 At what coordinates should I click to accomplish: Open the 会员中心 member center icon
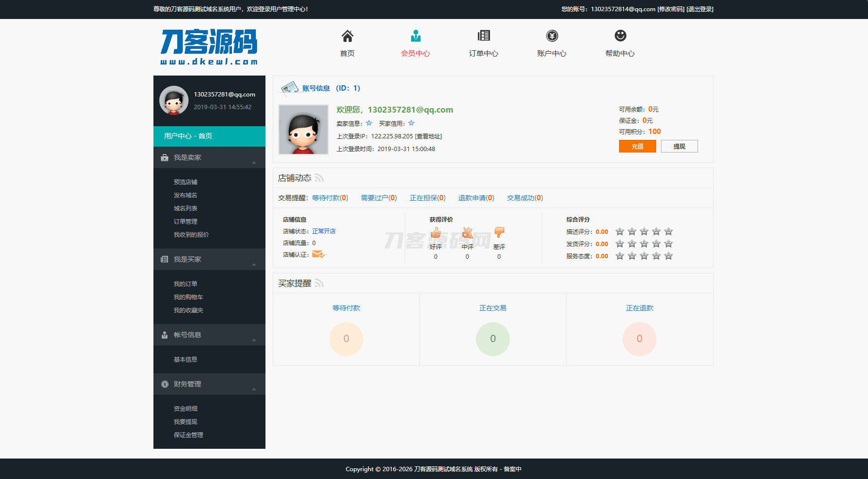(415, 36)
